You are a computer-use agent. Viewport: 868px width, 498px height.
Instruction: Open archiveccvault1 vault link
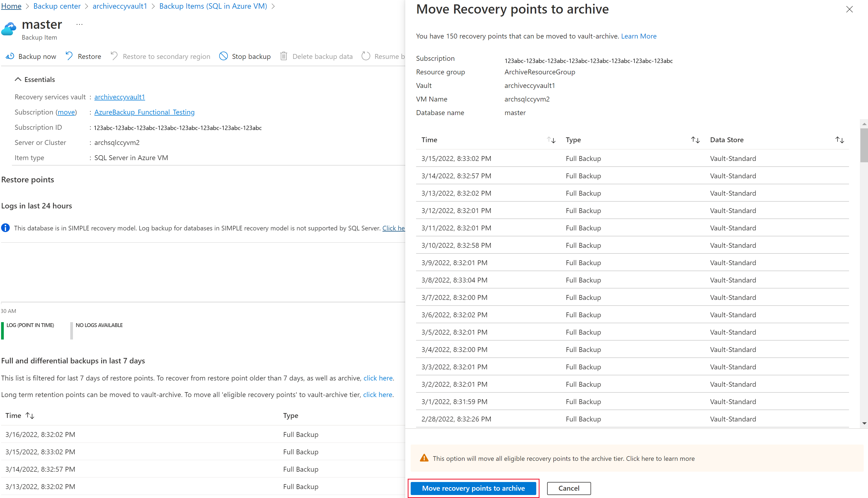click(x=120, y=96)
